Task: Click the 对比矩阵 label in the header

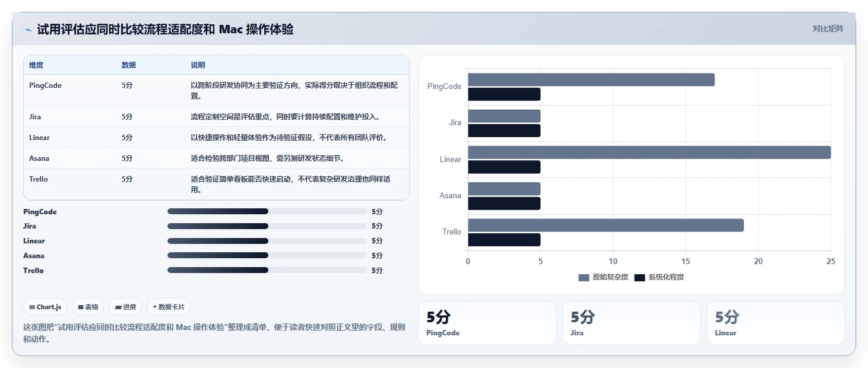Action: pyautogui.click(x=828, y=28)
